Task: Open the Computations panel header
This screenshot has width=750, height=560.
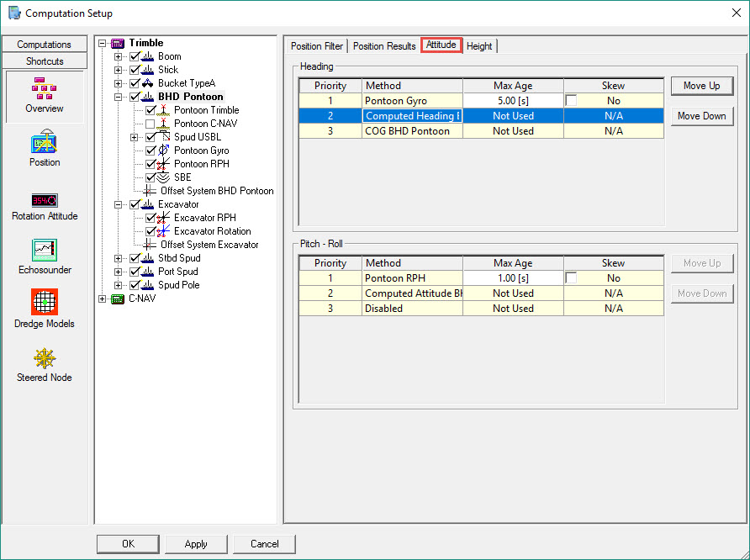Action: (45, 45)
